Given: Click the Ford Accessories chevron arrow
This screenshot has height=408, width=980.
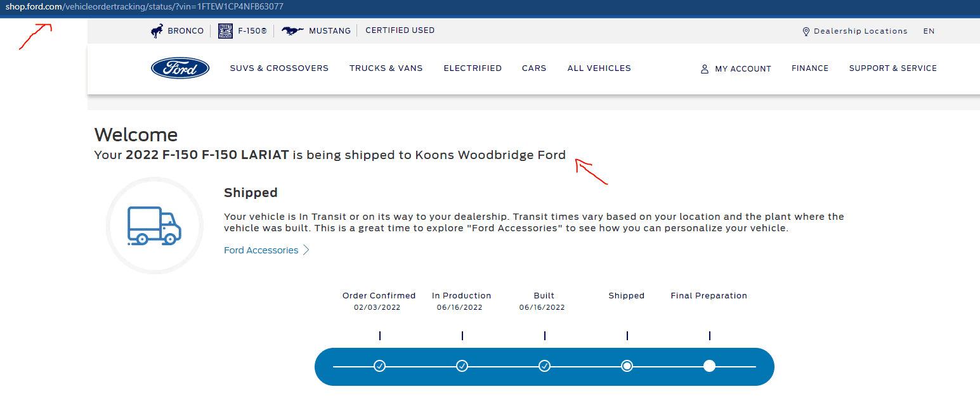Looking at the screenshot, I should 306,250.
